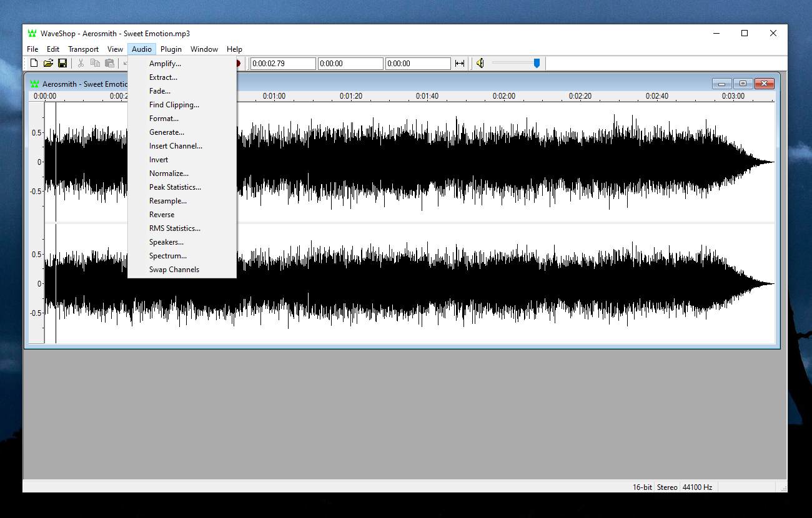Viewport: 812px width, 518px height.
Task: Open the Help menu
Action: click(234, 49)
